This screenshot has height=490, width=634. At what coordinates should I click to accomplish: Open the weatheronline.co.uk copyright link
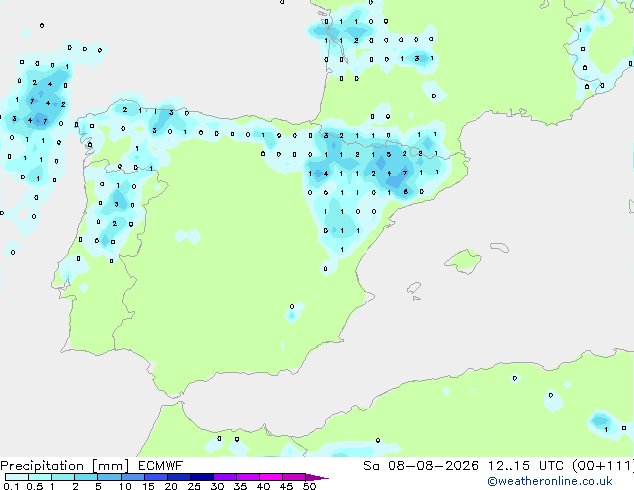[x=550, y=481]
